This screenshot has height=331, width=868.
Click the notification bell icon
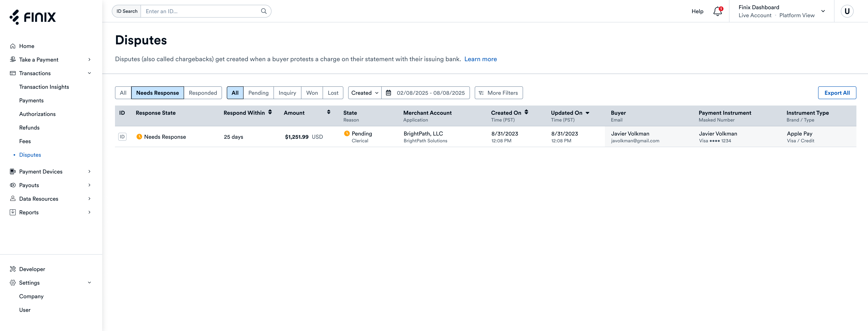coord(717,11)
